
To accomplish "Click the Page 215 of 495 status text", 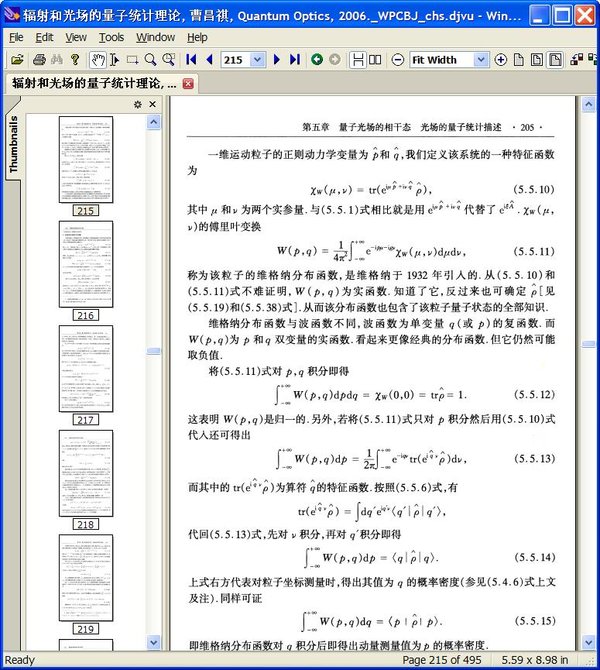I will pyautogui.click(x=441, y=660).
